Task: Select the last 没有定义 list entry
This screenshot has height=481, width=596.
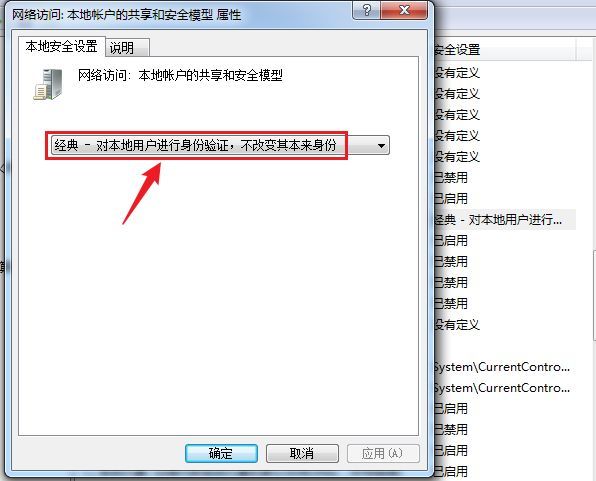Action: point(457,325)
